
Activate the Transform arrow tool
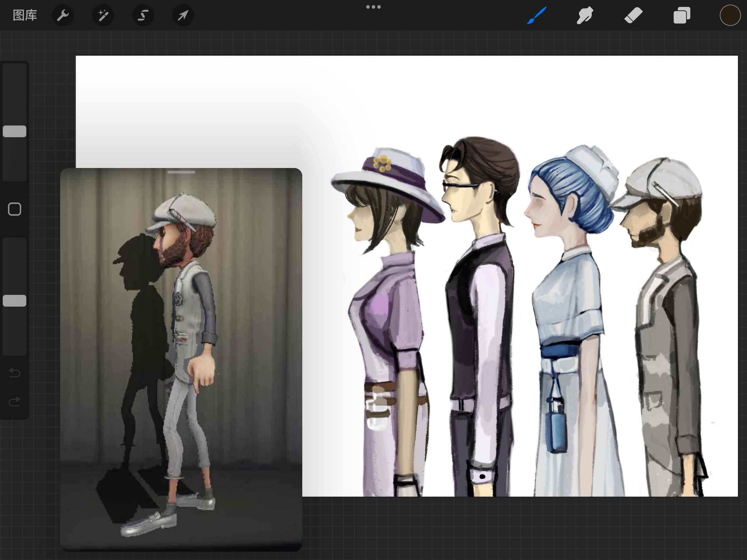pos(183,15)
